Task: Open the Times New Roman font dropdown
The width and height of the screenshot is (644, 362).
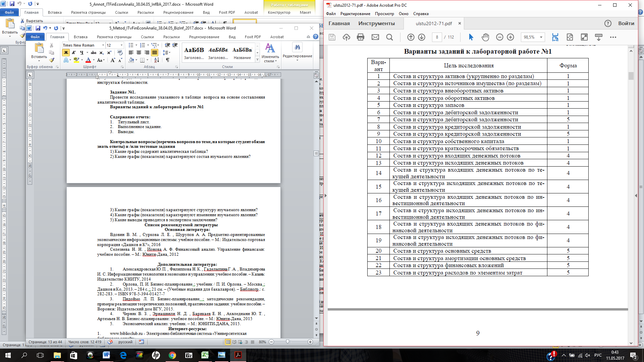Action: [x=103, y=45]
